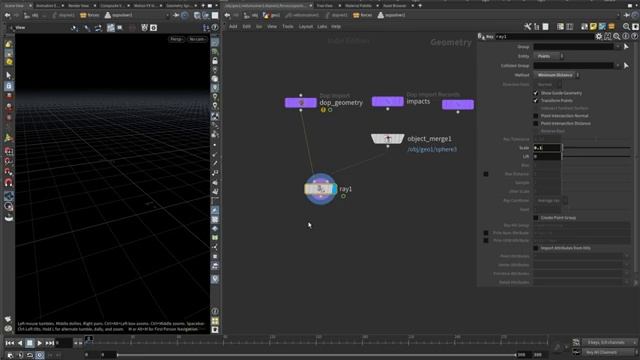This screenshot has height=360, width=640.
Task: Open help for the ray1 node
Action: (634, 36)
